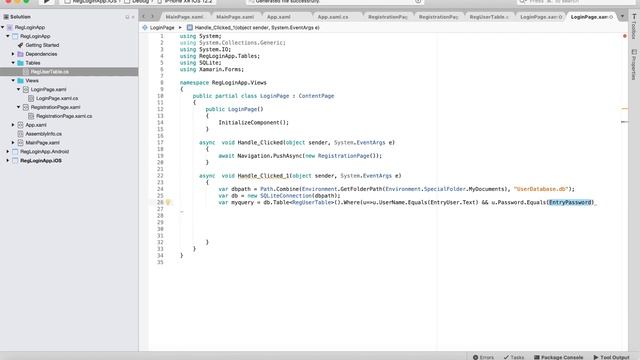Open the Package Console pad
The width and height of the screenshot is (640, 360).
click(559, 357)
